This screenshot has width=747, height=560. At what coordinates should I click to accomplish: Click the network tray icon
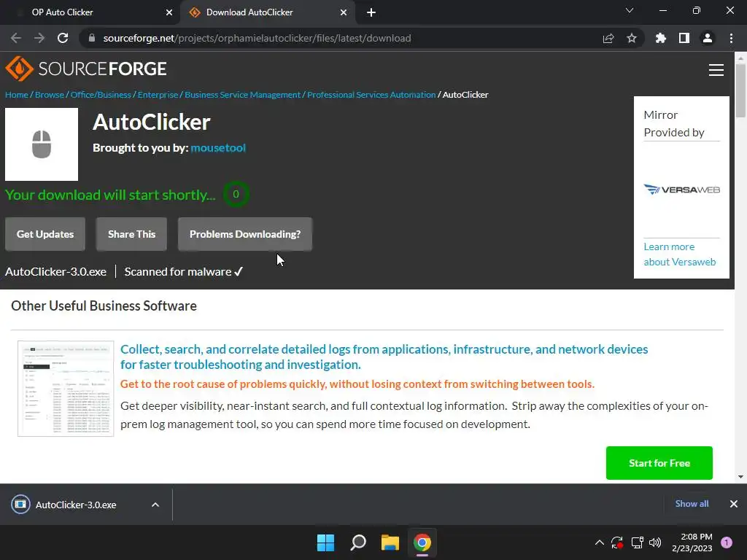click(637, 542)
